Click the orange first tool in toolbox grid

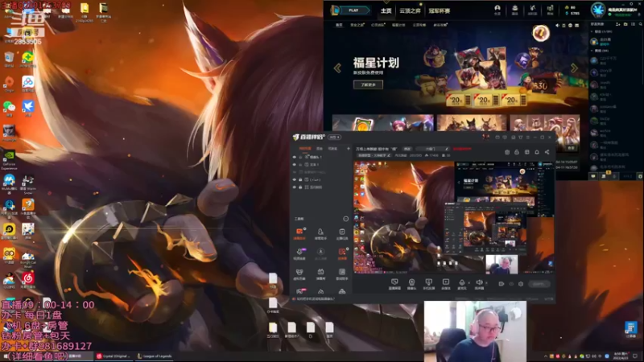click(299, 233)
